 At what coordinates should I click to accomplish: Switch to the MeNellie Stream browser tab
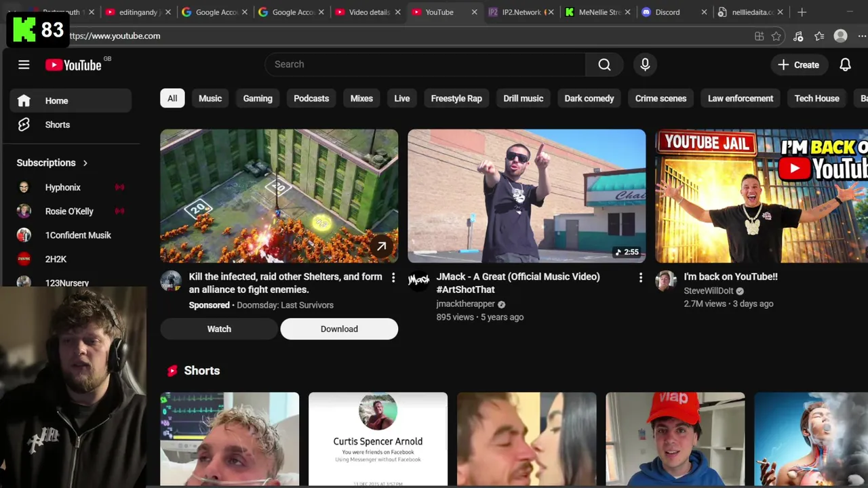pyautogui.click(x=597, y=12)
